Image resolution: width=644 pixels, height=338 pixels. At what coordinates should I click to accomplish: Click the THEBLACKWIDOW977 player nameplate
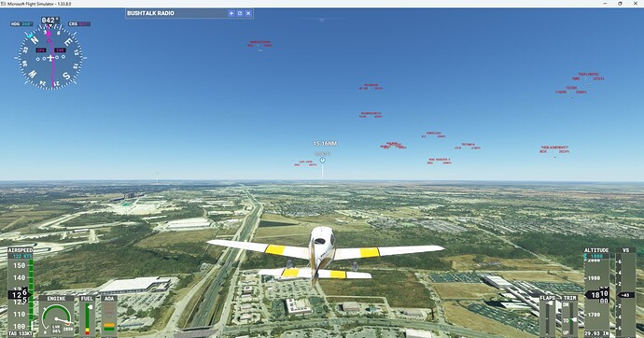(554, 149)
